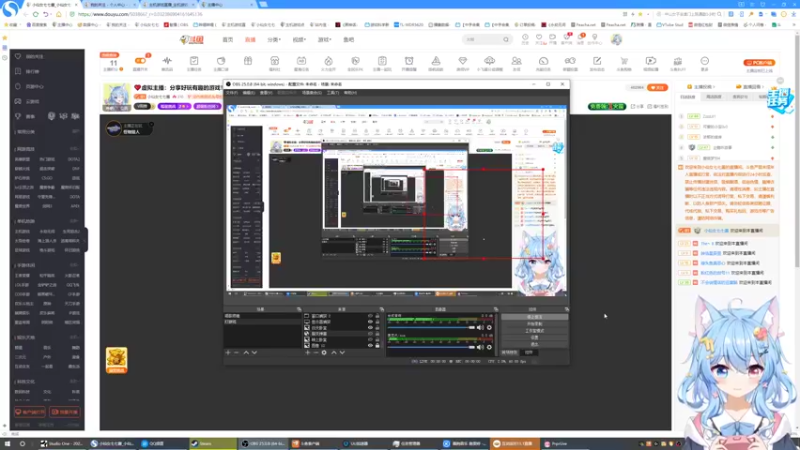The image size is (800, 450).
Task: Pop out the OBS Scenes dock panel
Action: pos(299,309)
